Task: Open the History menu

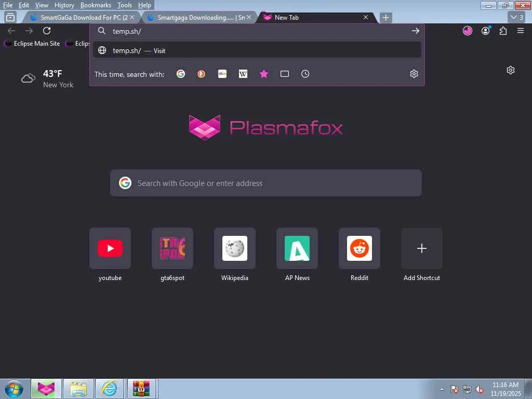Action: point(64,5)
